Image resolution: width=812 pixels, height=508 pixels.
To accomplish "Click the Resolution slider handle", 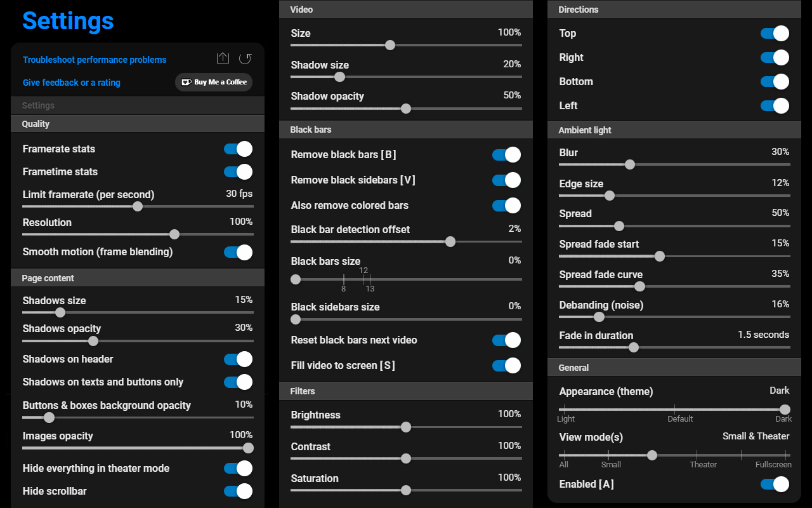I will coord(174,234).
